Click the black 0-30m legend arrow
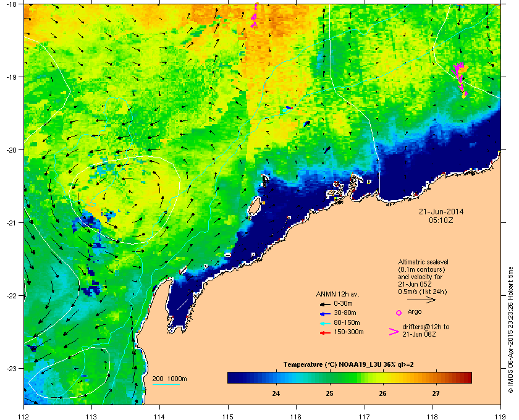This screenshot has height=420, width=519. click(x=326, y=304)
